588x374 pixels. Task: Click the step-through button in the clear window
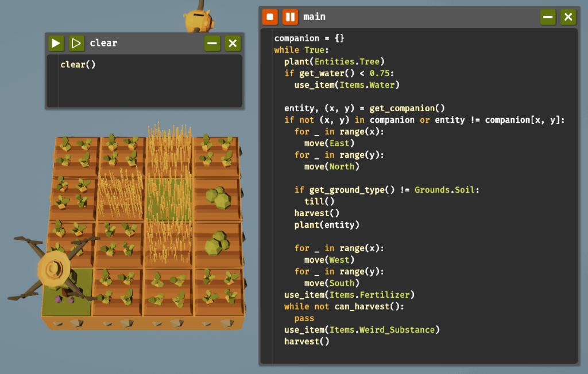[x=76, y=43]
